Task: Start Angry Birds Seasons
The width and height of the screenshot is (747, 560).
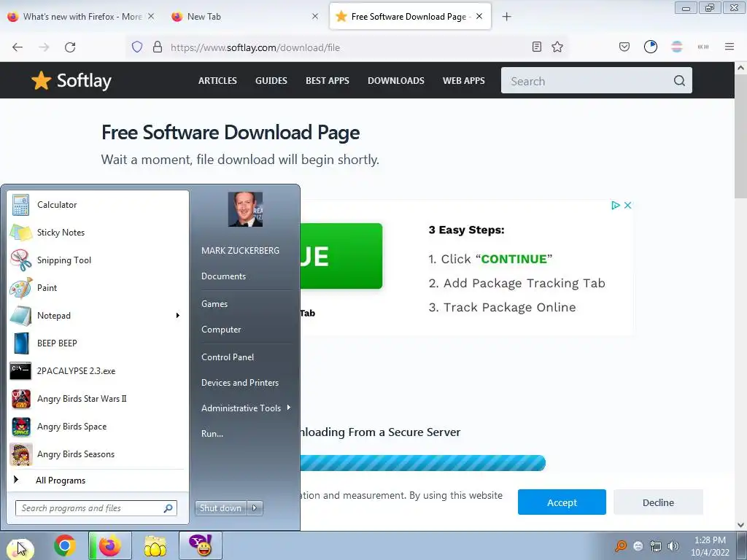Action: click(x=98, y=454)
